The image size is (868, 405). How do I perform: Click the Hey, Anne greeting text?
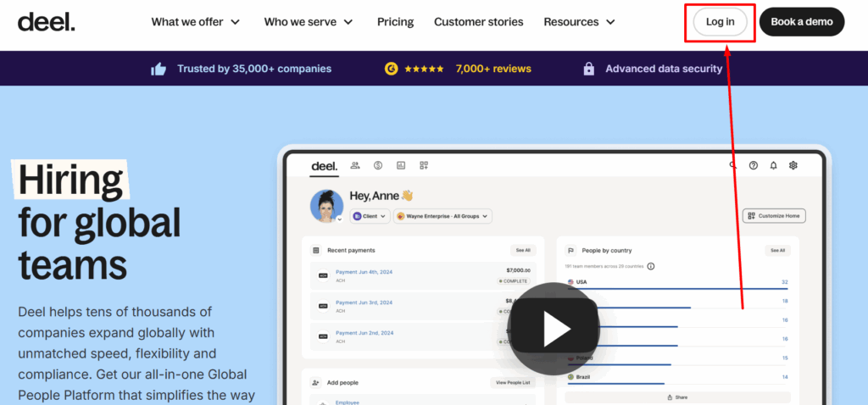(x=381, y=196)
